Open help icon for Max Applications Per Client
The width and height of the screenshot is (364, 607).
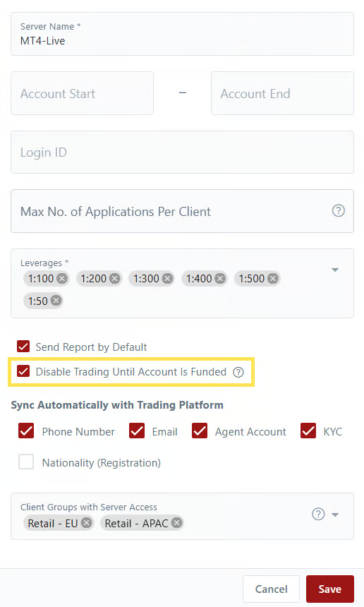click(x=339, y=210)
